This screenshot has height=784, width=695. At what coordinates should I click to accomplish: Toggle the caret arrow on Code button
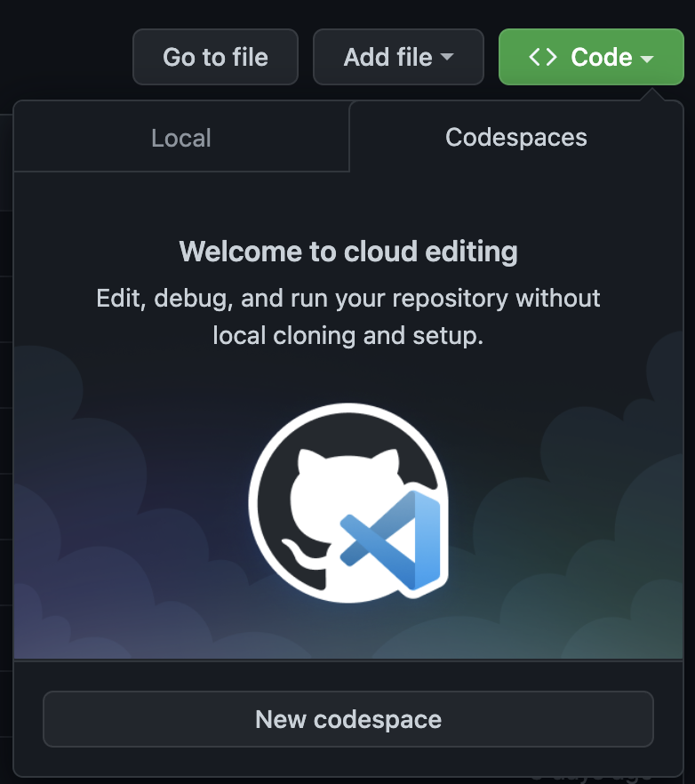click(x=647, y=59)
